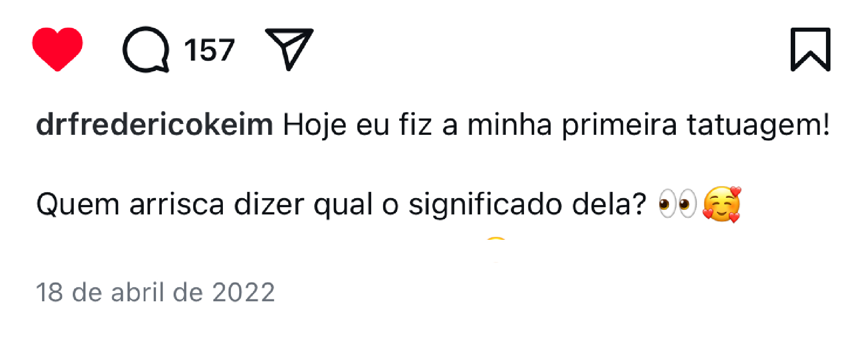Share post using paper plane icon
This screenshot has height=347, width=868.
click(289, 49)
